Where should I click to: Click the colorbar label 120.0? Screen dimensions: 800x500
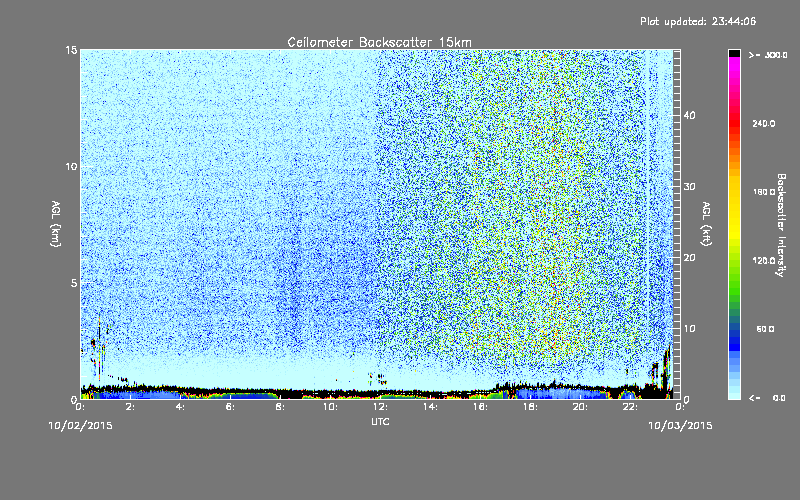pos(764,260)
